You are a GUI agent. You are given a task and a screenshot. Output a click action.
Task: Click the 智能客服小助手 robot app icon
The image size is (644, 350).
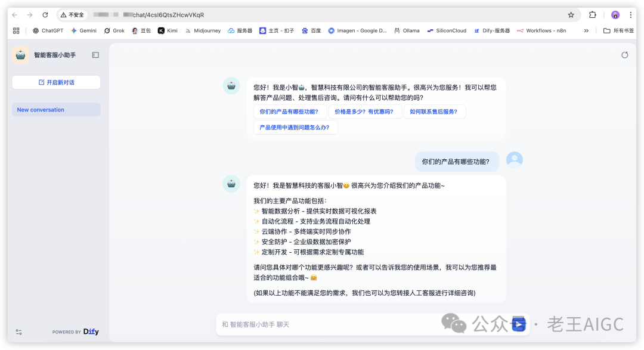pos(20,55)
